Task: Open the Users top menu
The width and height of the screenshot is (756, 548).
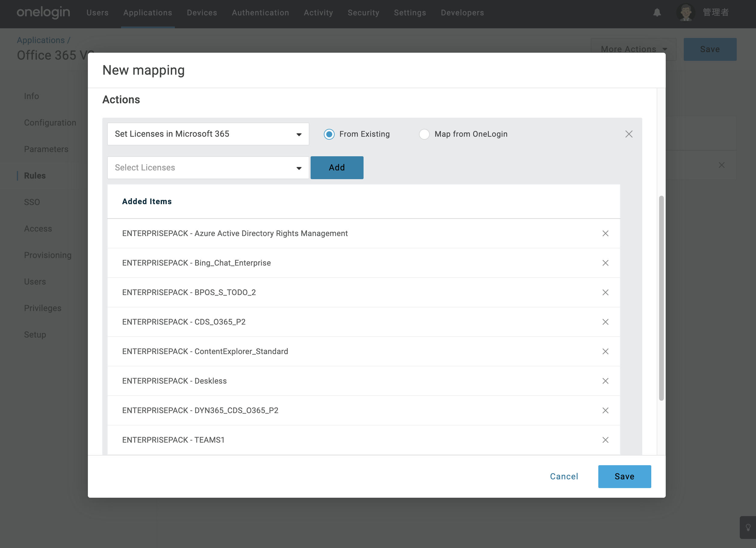Action: point(97,13)
